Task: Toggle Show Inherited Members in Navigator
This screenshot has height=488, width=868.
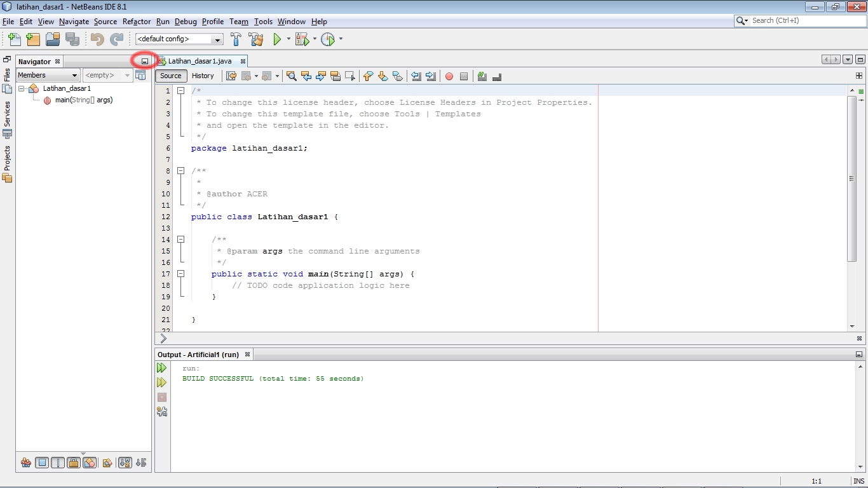Action: (x=26, y=462)
